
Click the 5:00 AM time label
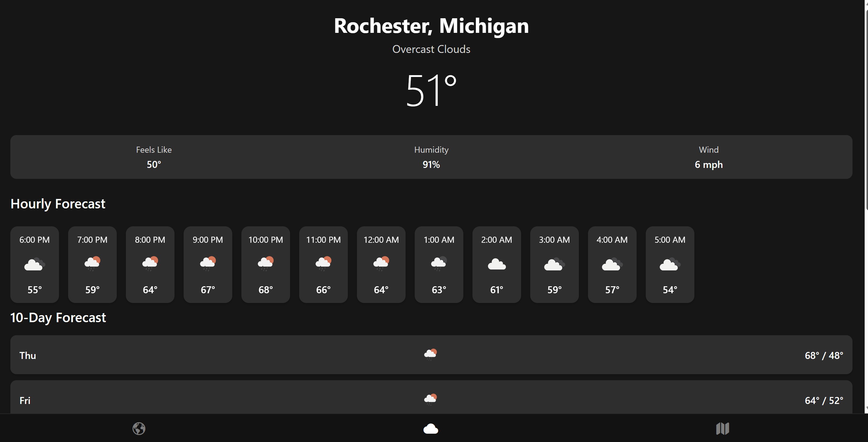pyautogui.click(x=670, y=240)
